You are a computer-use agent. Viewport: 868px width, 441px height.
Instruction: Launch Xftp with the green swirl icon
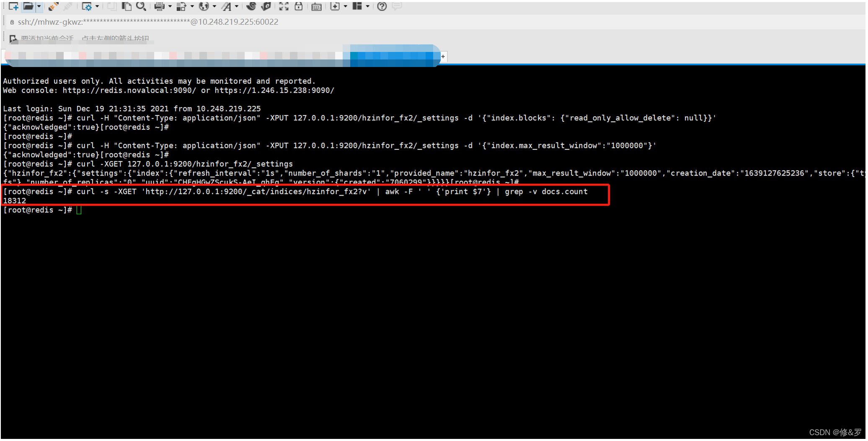point(251,6)
